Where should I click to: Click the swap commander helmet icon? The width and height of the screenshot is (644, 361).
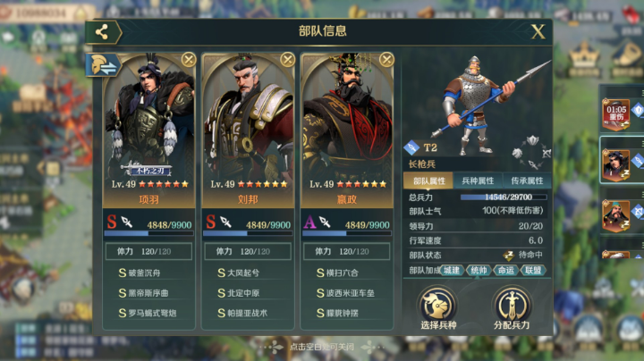click(x=103, y=65)
